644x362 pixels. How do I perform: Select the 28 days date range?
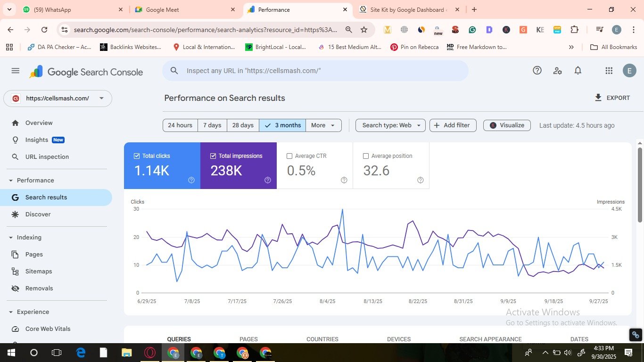[243, 125]
